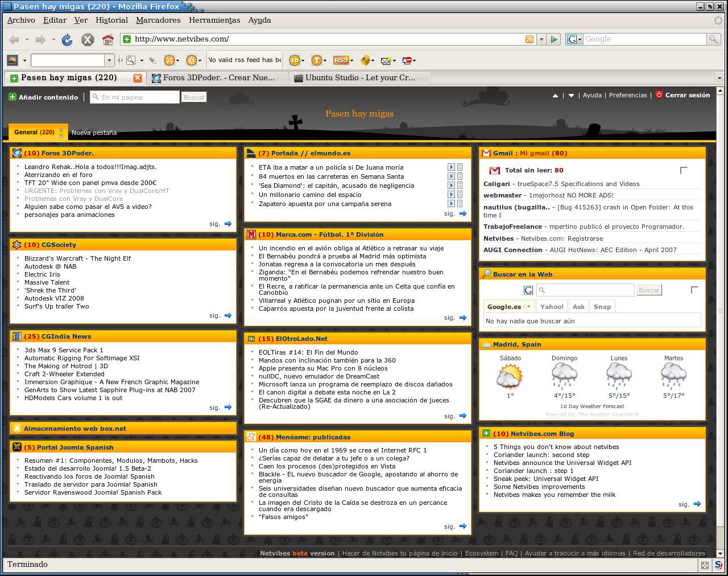Open the 10 Day Weather Forecast link

point(592,406)
